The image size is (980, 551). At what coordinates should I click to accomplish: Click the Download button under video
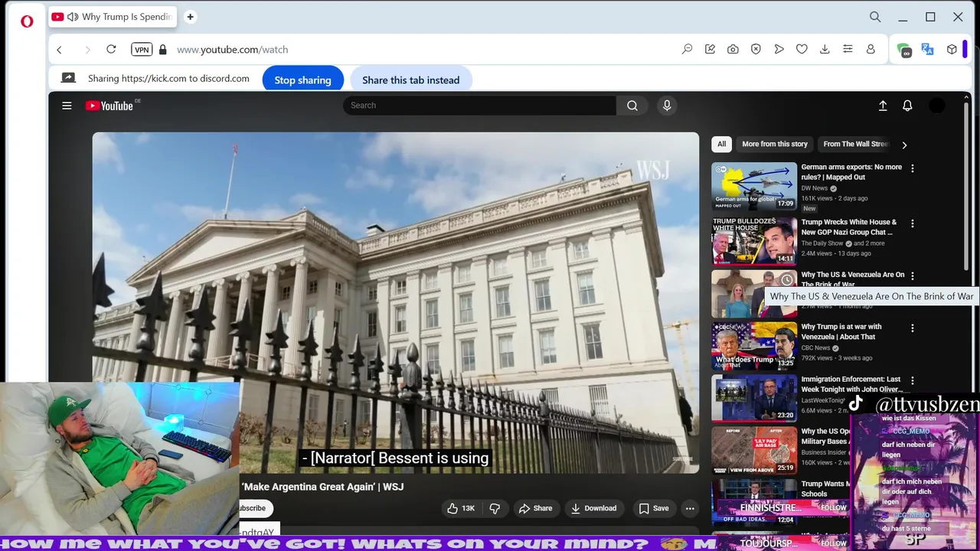(593, 508)
